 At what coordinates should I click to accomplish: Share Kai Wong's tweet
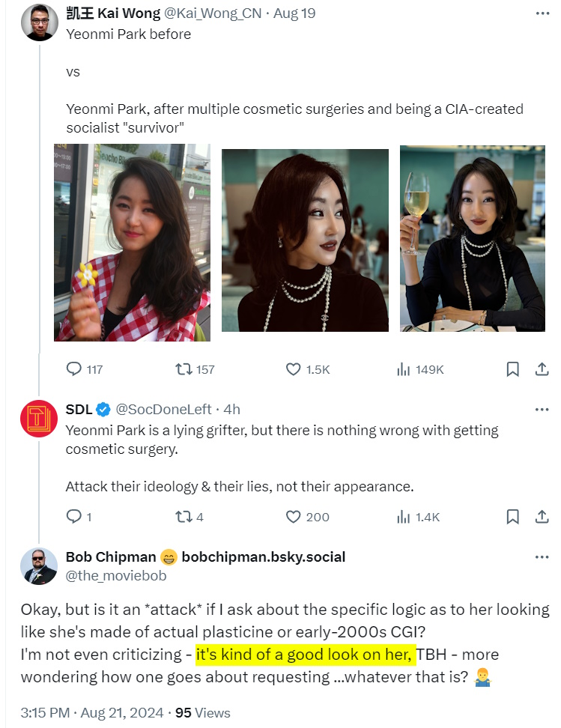[542, 369]
